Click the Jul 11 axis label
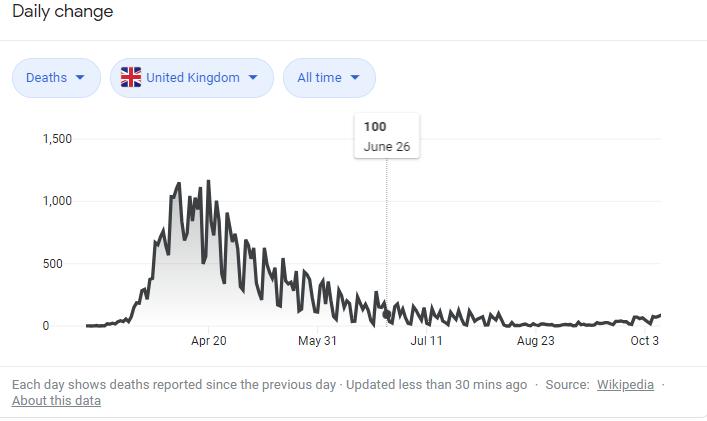The image size is (707, 421). [x=427, y=341]
